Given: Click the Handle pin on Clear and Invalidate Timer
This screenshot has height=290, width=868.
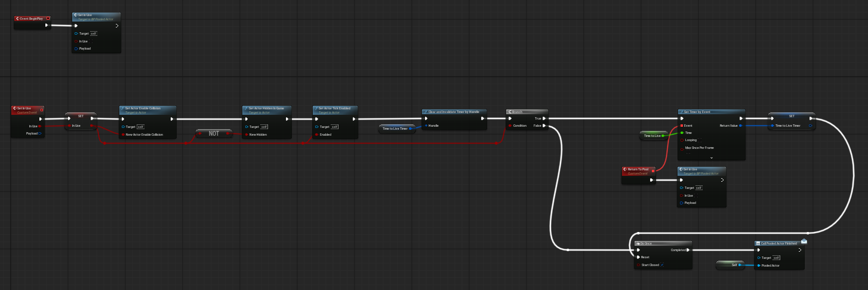Looking at the screenshot, I should point(426,126).
